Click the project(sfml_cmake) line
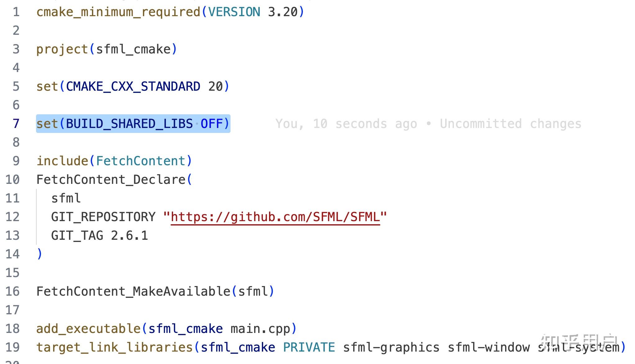The image size is (635, 364). 107,49
